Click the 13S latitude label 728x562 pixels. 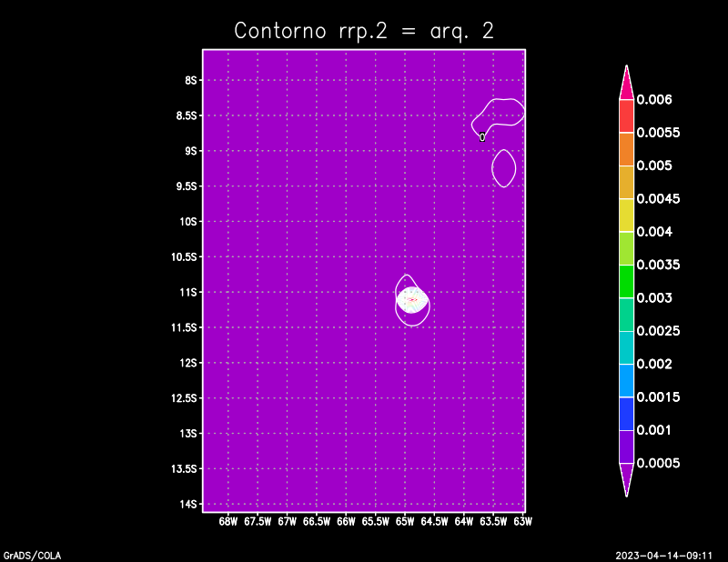coord(188,434)
